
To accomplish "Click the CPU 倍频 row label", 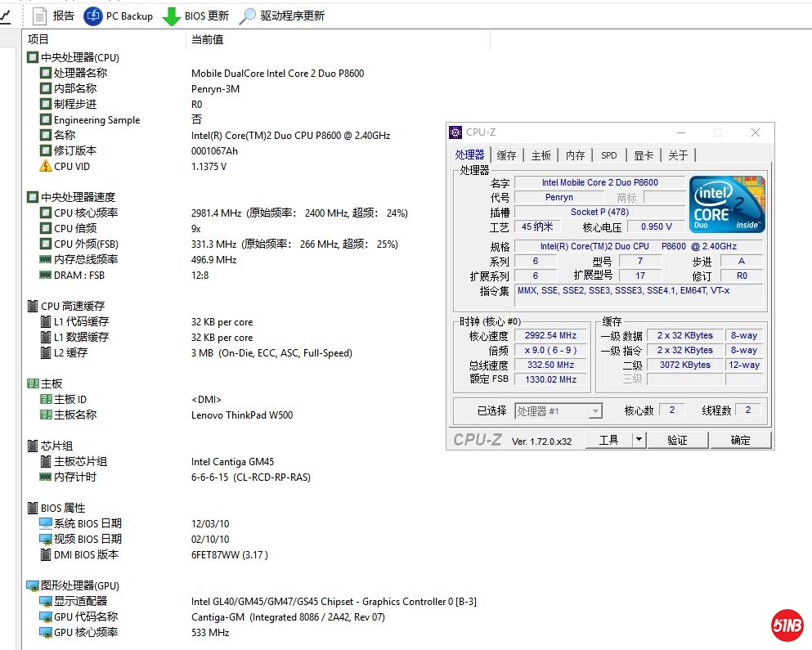I will pos(75,228).
